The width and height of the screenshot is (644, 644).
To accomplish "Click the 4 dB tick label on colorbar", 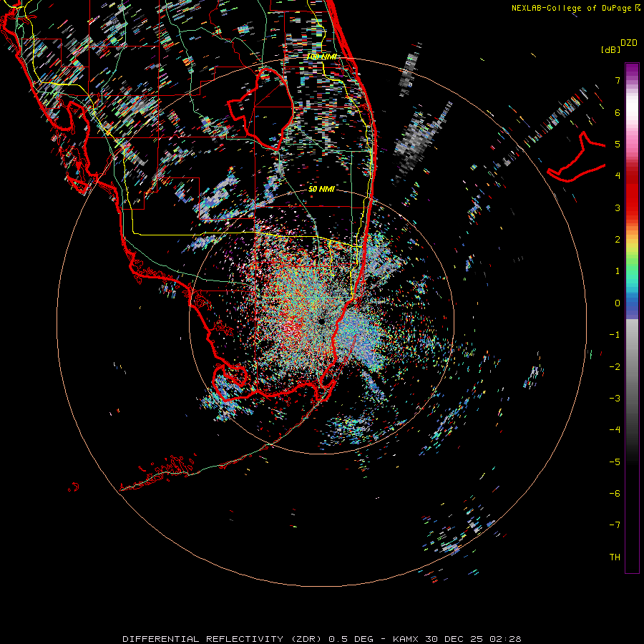I will pyautogui.click(x=618, y=176).
